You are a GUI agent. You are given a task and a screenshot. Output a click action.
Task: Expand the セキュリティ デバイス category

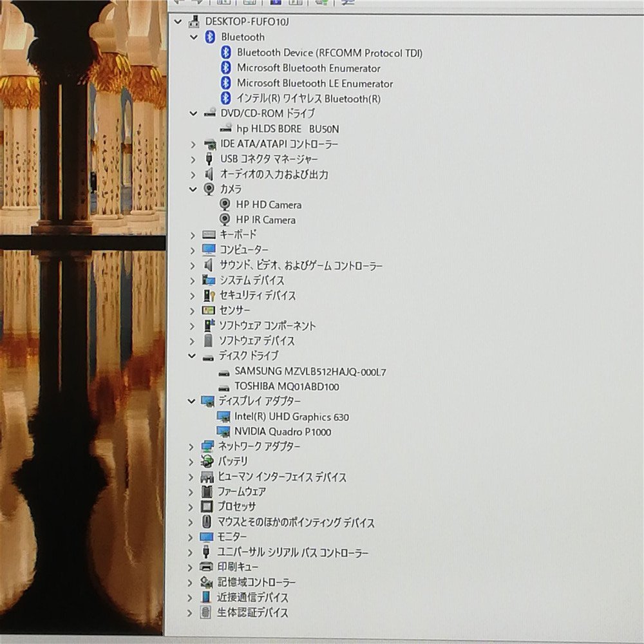(192, 296)
